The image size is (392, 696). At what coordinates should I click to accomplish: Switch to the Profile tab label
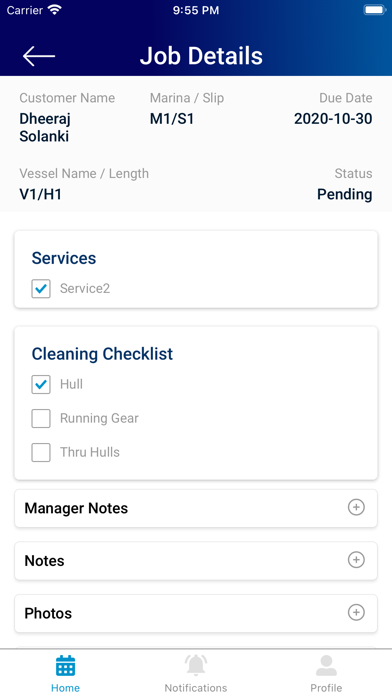(x=326, y=688)
